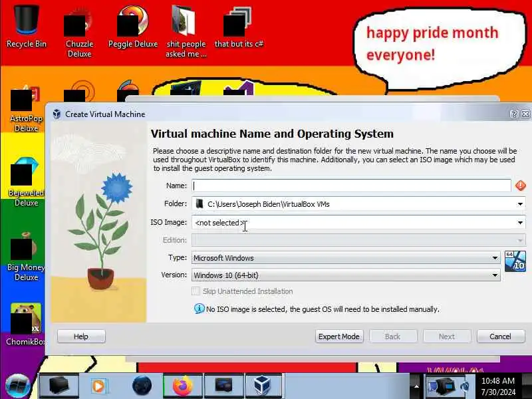Click the blue info icon beside ISO notice
This screenshot has width=532, height=399.
[199, 309]
